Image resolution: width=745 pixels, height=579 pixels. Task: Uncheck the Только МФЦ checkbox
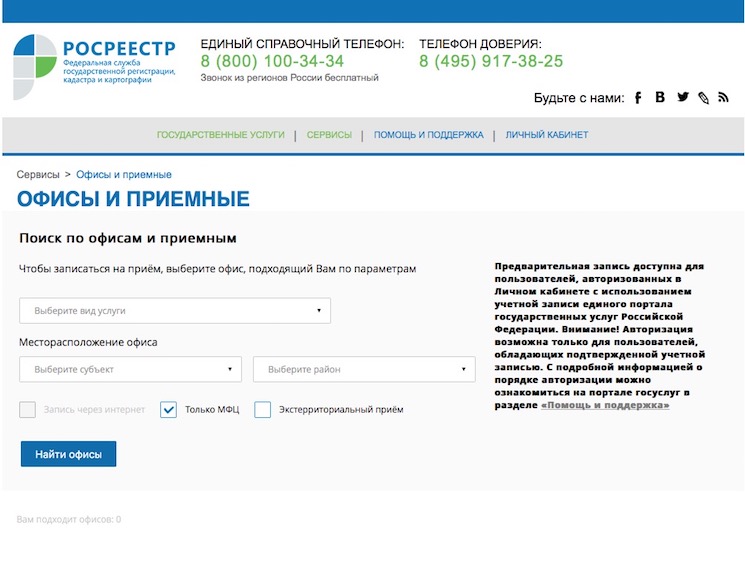point(168,409)
